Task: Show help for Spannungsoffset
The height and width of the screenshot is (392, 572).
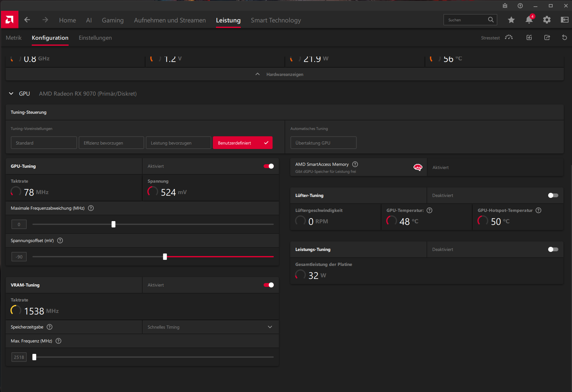Action: pyautogui.click(x=60, y=240)
